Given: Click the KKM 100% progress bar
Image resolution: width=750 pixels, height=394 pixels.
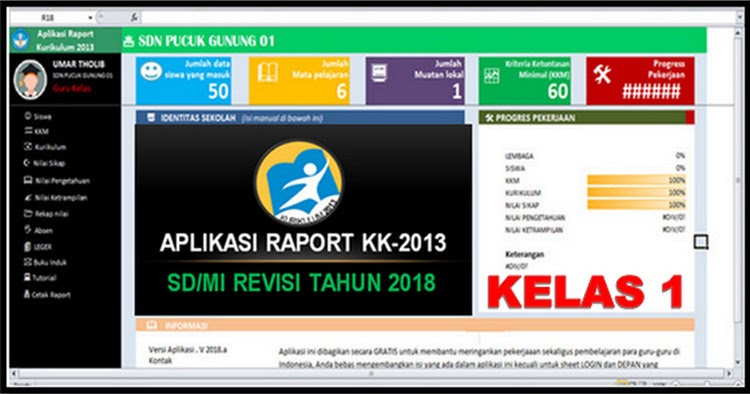Looking at the screenshot, I should (636, 180).
